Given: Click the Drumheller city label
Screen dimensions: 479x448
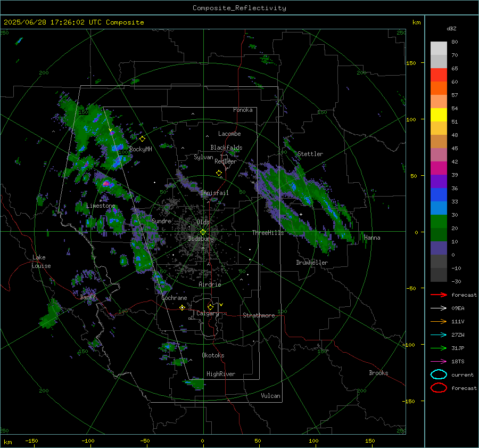Looking at the screenshot, I should coord(312,263).
